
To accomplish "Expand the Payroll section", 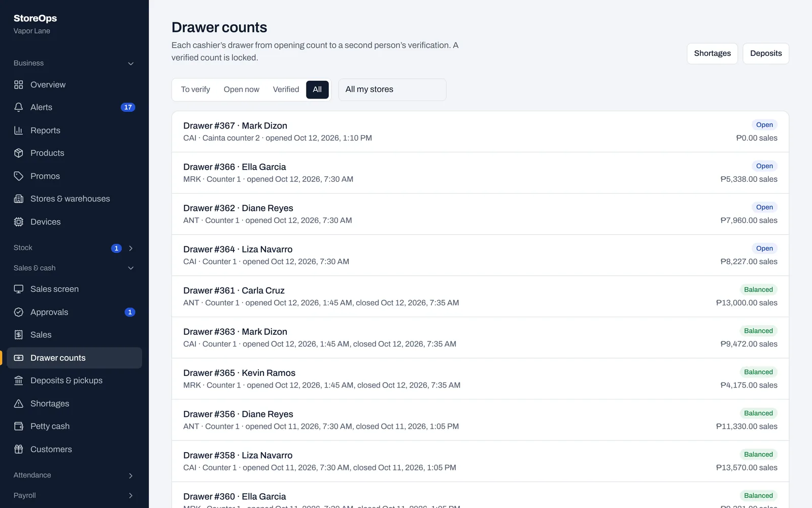I will (x=74, y=496).
